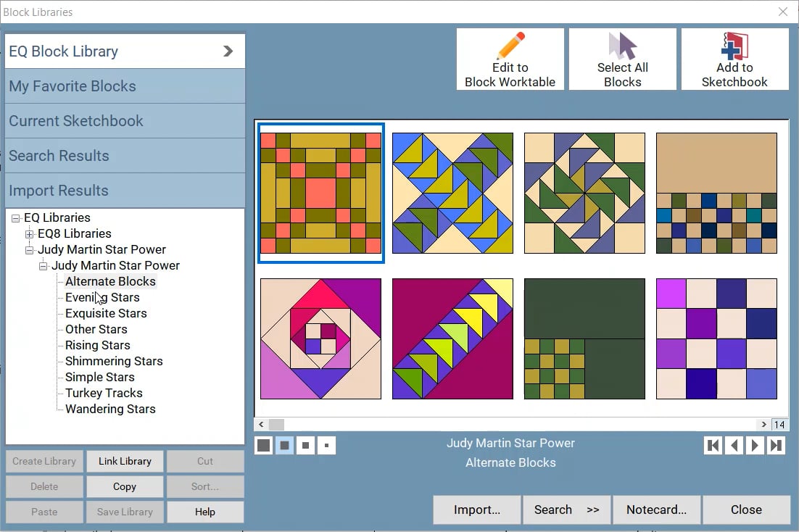This screenshot has height=532, width=799.
Task: Select Wandering Stars category
Action: pos(110,410)
